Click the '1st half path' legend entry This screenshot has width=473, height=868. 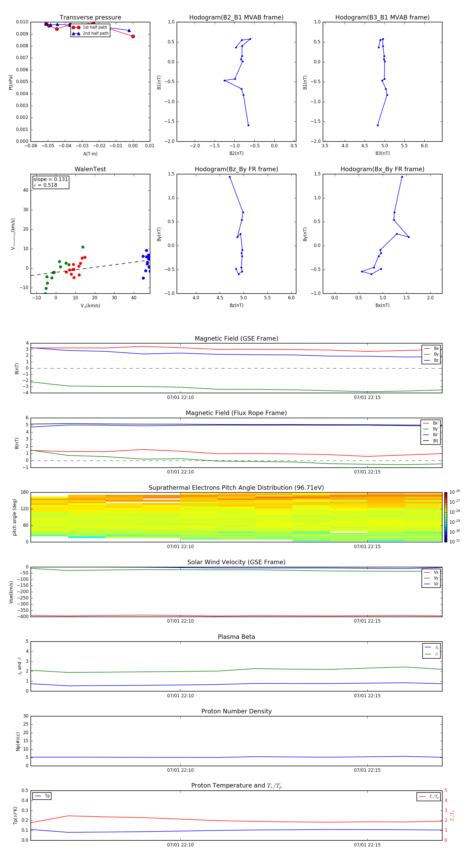pyautogui.click(x=90, y=27)
